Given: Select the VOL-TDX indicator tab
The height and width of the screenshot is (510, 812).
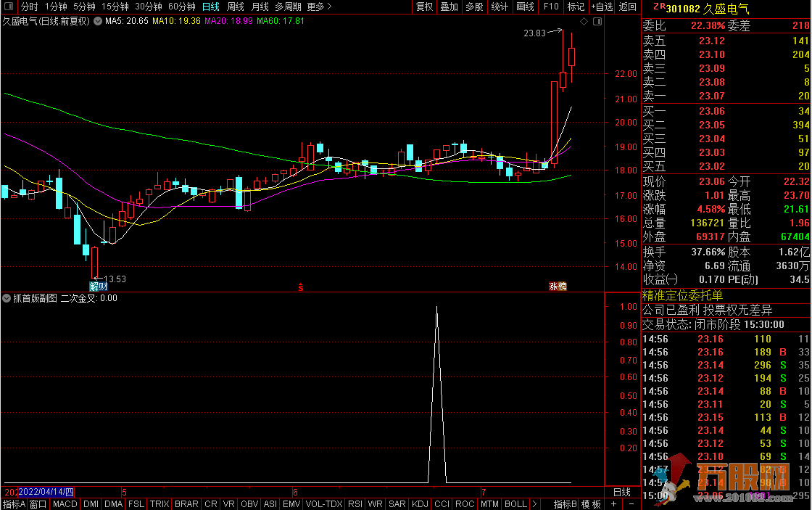Looking at the screenshot, I should pyautogui.click(x=324, y=504).
